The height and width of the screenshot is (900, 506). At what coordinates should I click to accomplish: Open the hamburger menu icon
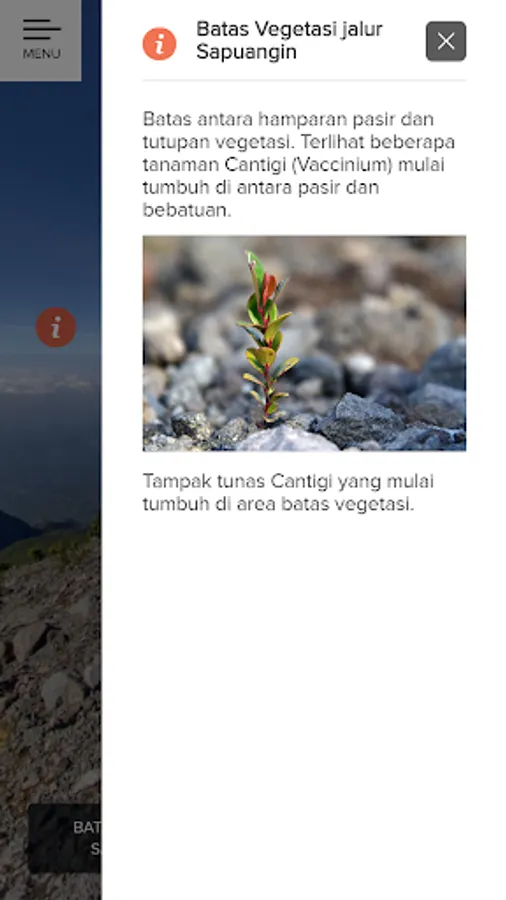tap(41, 29)
